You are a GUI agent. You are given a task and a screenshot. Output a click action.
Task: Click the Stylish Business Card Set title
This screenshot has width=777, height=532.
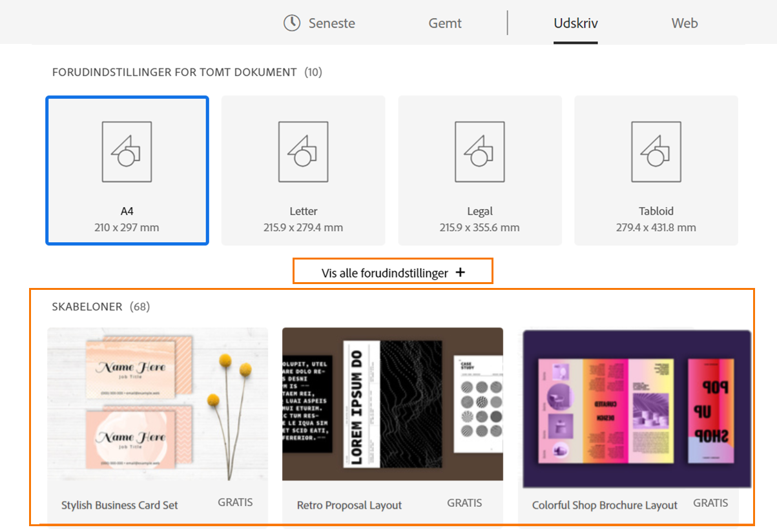119,505
